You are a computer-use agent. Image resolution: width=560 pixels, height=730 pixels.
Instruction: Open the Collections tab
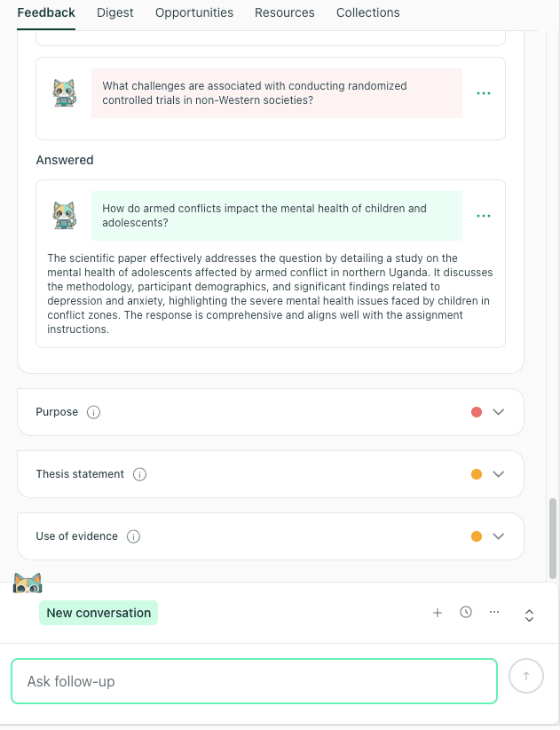367,12
